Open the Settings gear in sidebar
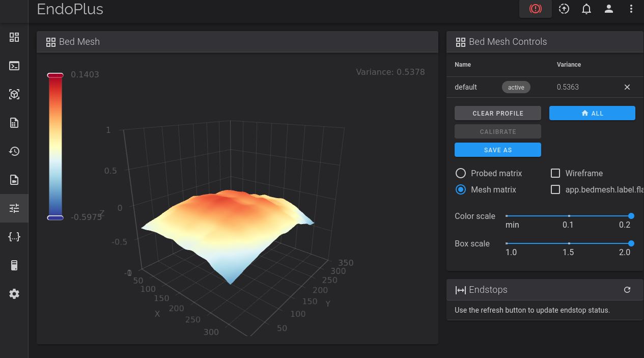The height and width of the screenshot is (358, 644). pyautogui.click(x=14, y=294)
